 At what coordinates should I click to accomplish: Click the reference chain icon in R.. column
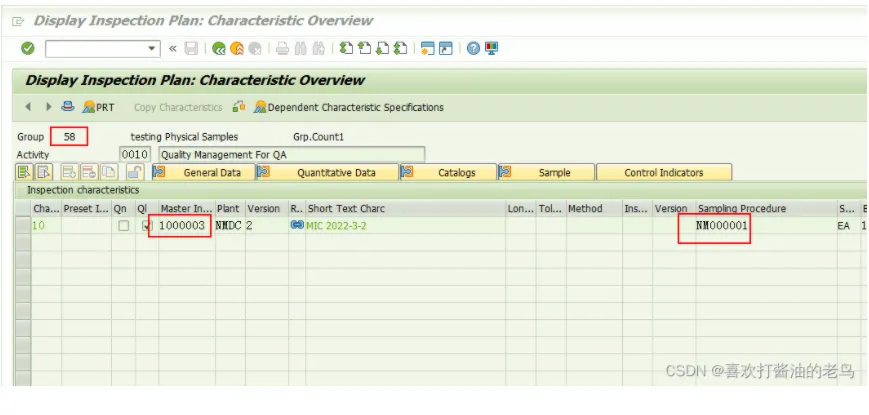[x=297, y=225]
